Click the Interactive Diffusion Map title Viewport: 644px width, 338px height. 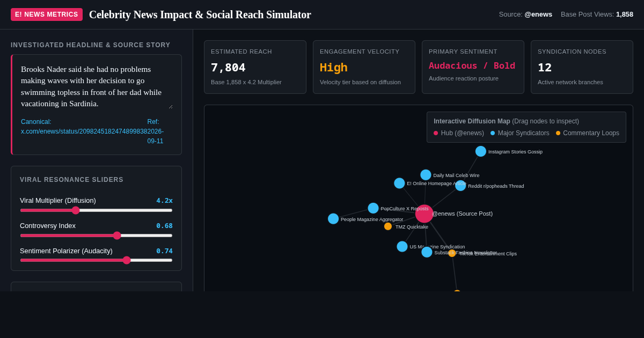pos(472,121)
